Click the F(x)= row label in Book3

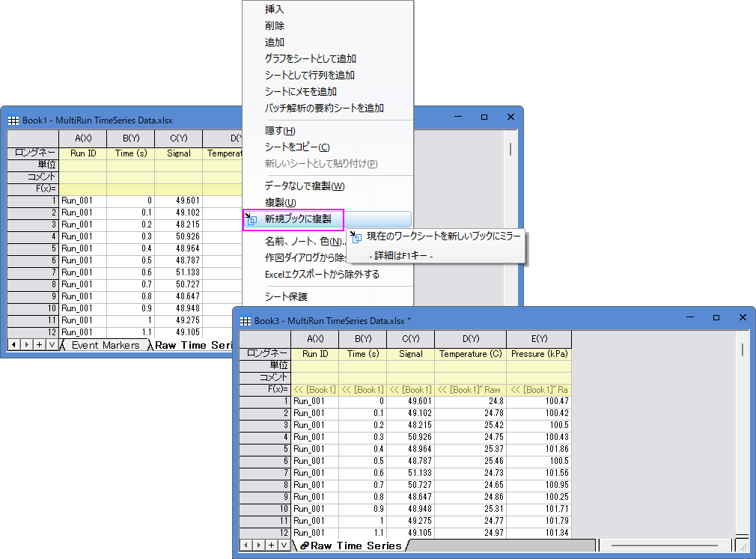265,389
